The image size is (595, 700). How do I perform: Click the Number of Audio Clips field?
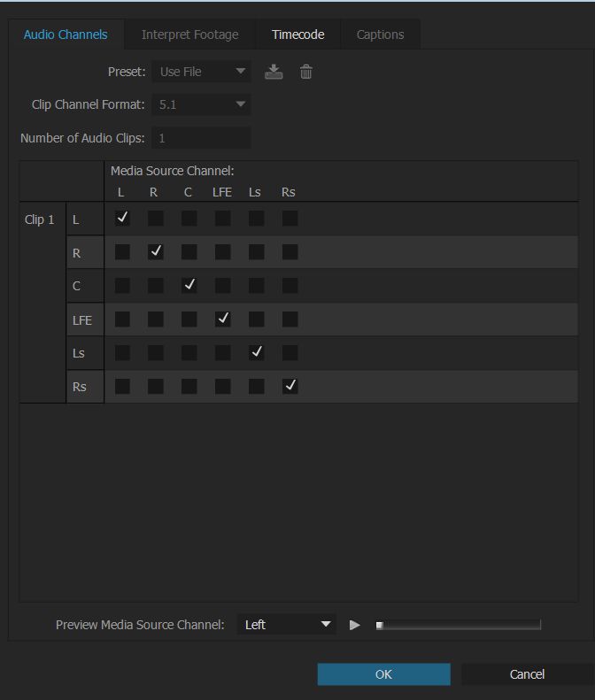202,138
